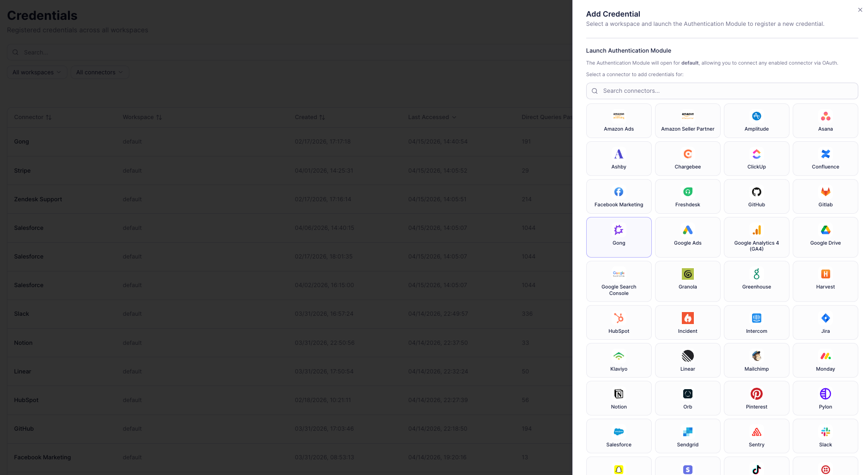Pick the Intercom connector icon
The width and height of the screenshot is (868, 475).
[756, 318]
